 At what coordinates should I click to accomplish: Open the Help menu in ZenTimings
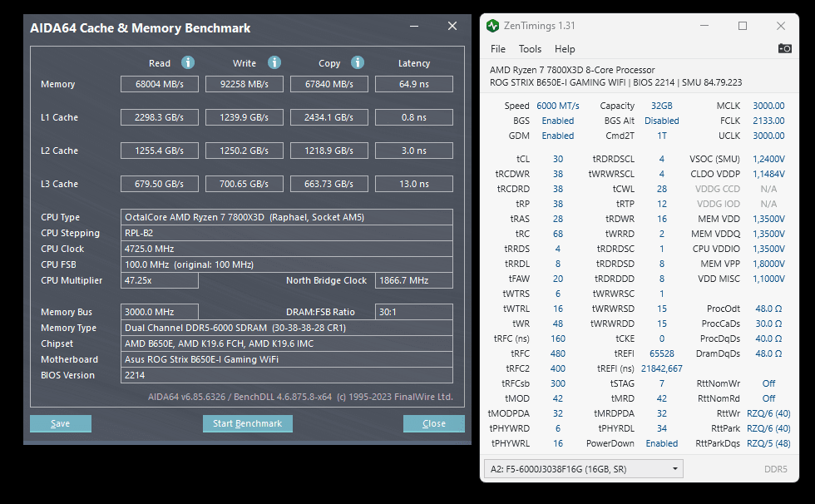(565, 49)
